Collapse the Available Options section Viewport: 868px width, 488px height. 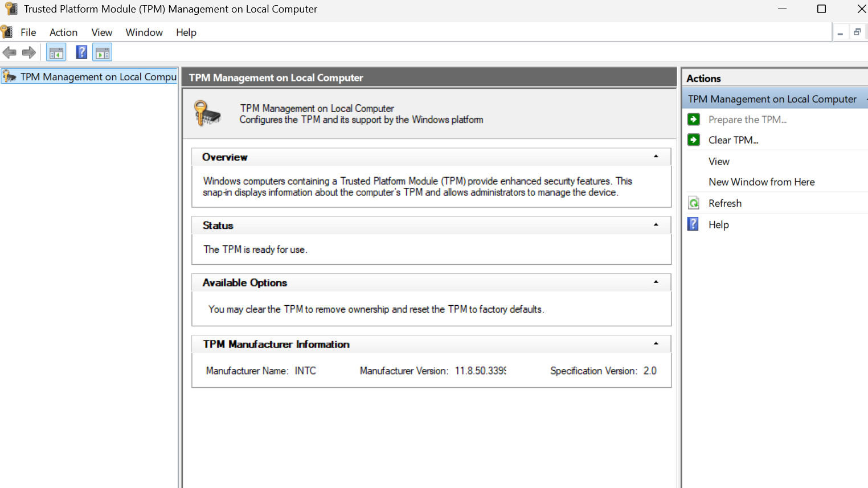coord(656,282)
